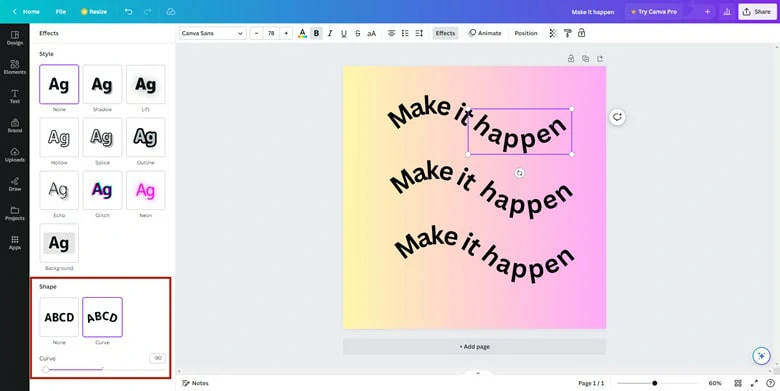Screen dimensions: 780x391
Task: Duplicate the page using icon above canvas
Action: pos(585,59)
